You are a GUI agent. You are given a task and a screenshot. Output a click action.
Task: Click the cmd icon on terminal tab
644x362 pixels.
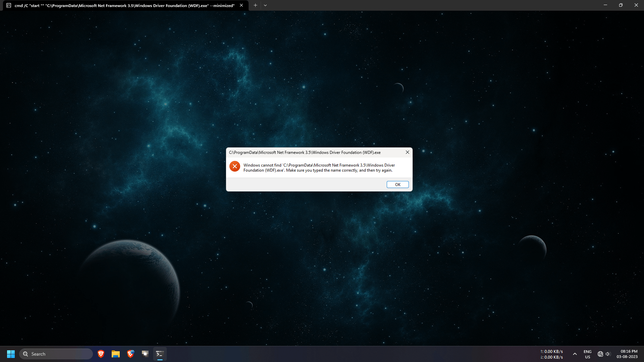pos(9,5)
